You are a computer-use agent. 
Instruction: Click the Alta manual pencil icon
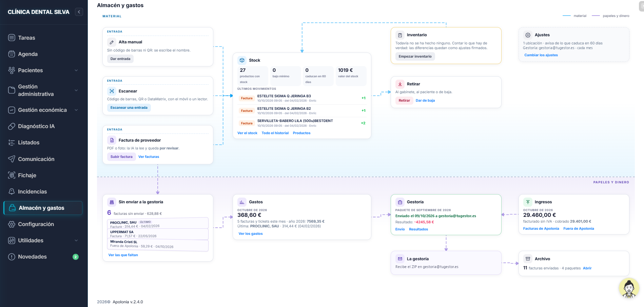tap(112, 42)
